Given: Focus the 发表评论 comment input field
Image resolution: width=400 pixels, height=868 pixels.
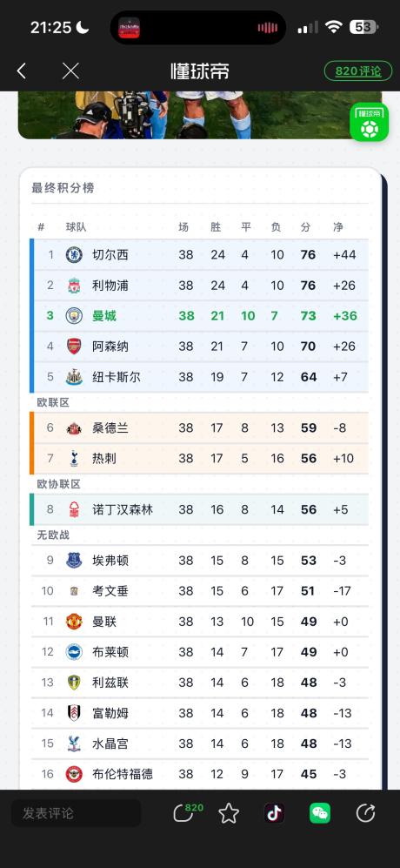Looking at the screenshot, I should coord(76,813).
